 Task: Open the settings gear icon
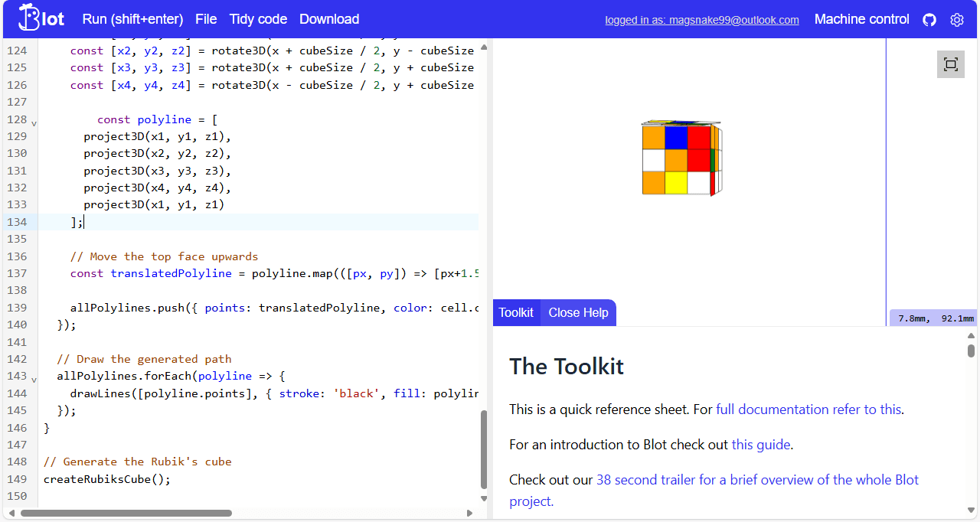point(957,20)
